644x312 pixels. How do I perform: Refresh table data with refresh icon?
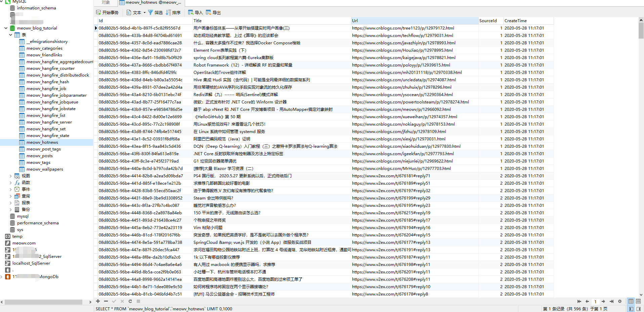pos(130,301)
